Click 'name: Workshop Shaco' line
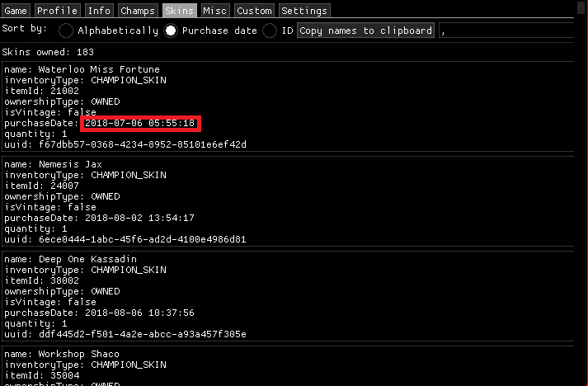 pos(62,354)
